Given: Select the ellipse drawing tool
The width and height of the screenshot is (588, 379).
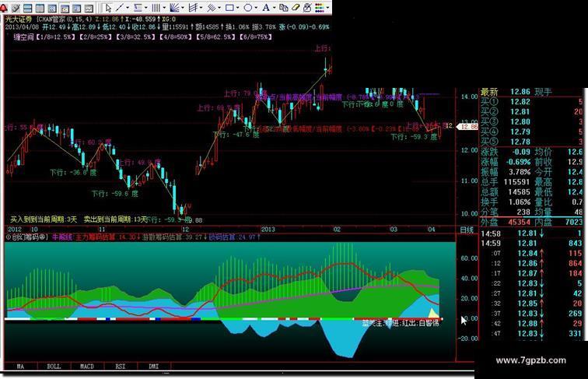Looking at the screenshot, I should pyautogui.click(x=248, y=8).
